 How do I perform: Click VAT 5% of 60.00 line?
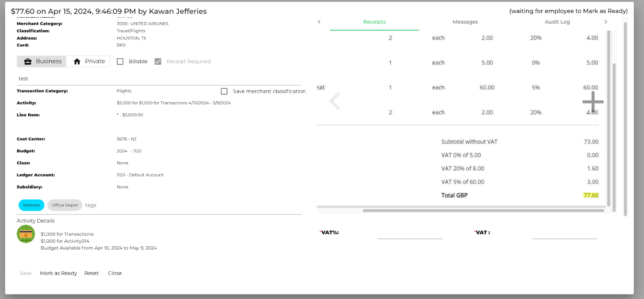[x=462, y=182]
